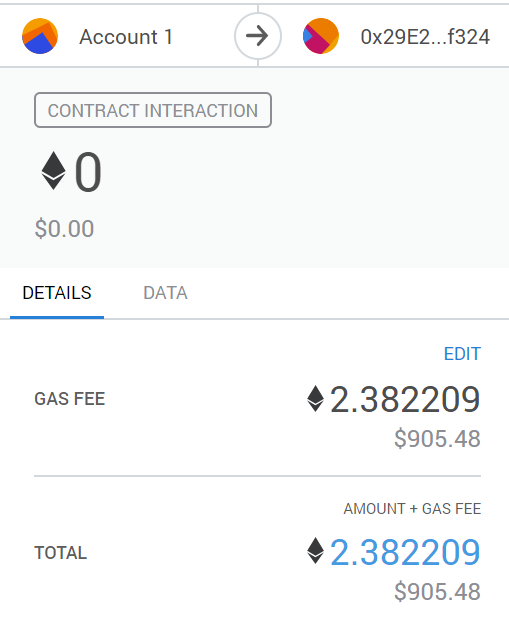Click the Ethereum icon next to total amount

tap(315, 551)
